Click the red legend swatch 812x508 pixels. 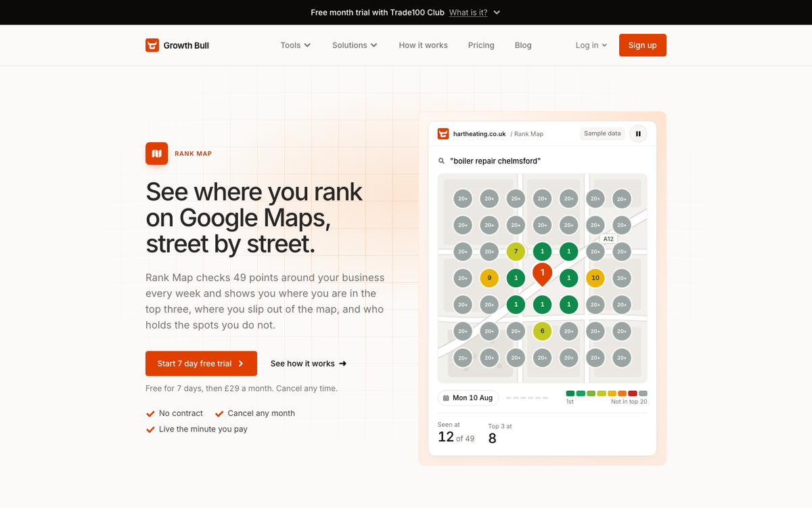point(633,394)
